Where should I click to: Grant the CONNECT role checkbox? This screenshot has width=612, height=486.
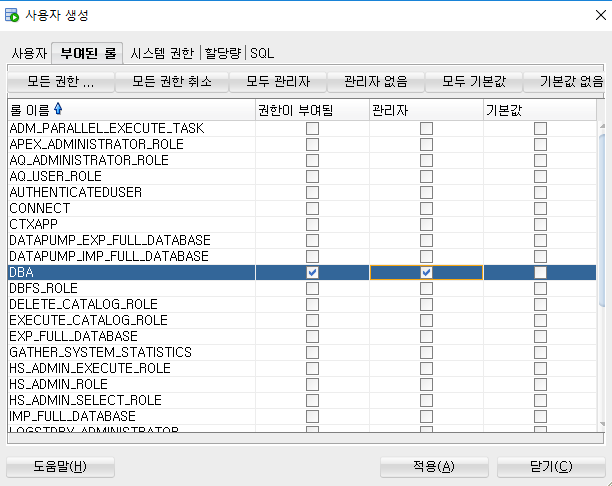(x=312, y=208)
